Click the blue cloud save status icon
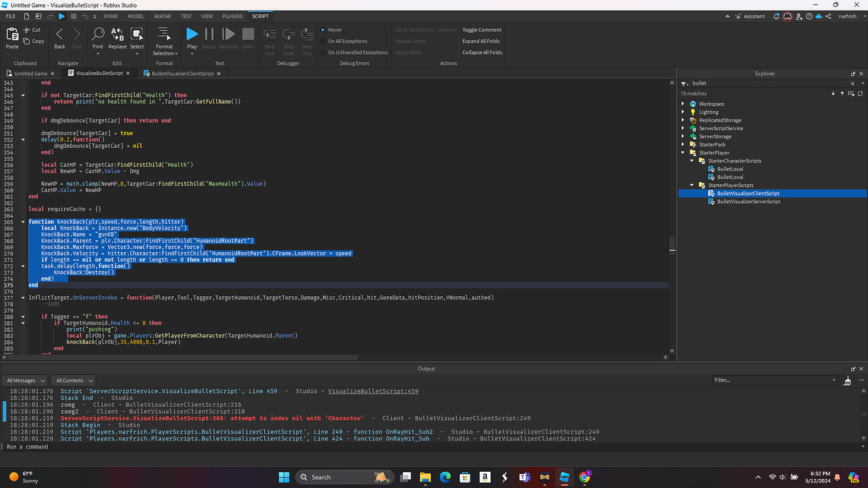Screen dimensions: 868x488 (x=818, y=16)
